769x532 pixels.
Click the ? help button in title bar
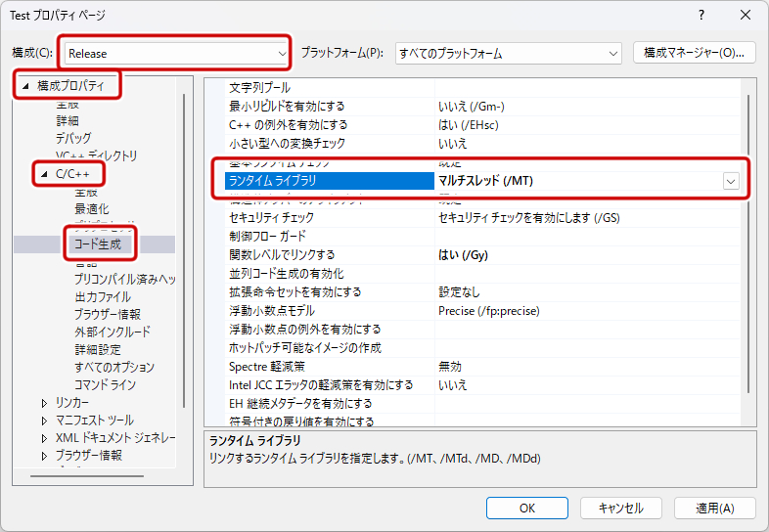click(701, 16)
